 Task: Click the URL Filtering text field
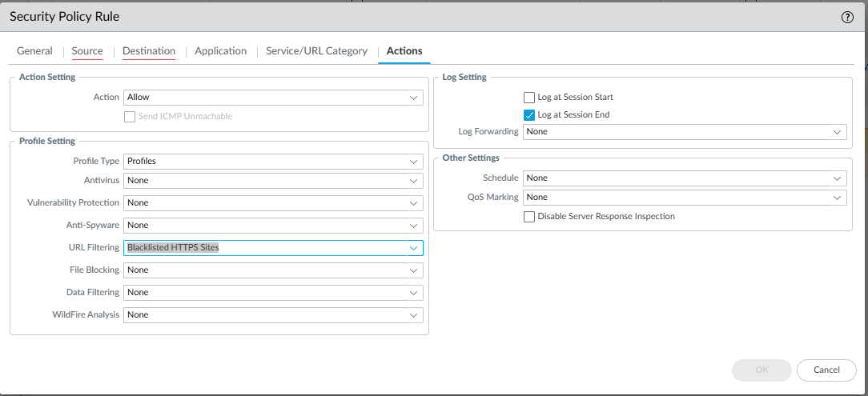coord(264,248)
